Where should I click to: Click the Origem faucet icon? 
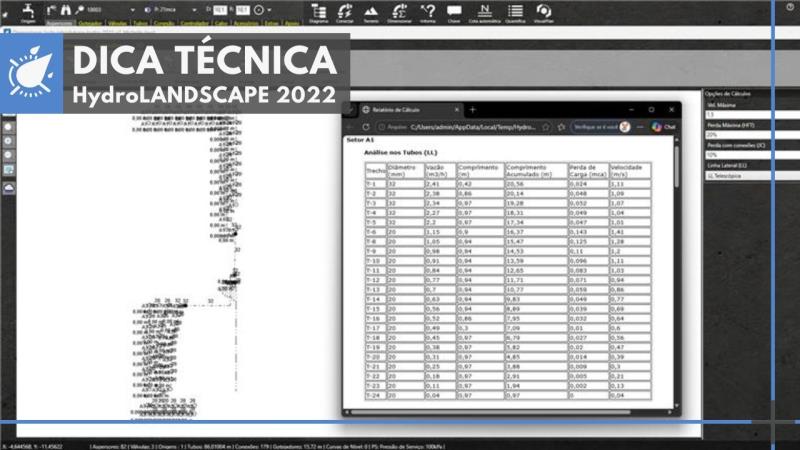(29, 12)
